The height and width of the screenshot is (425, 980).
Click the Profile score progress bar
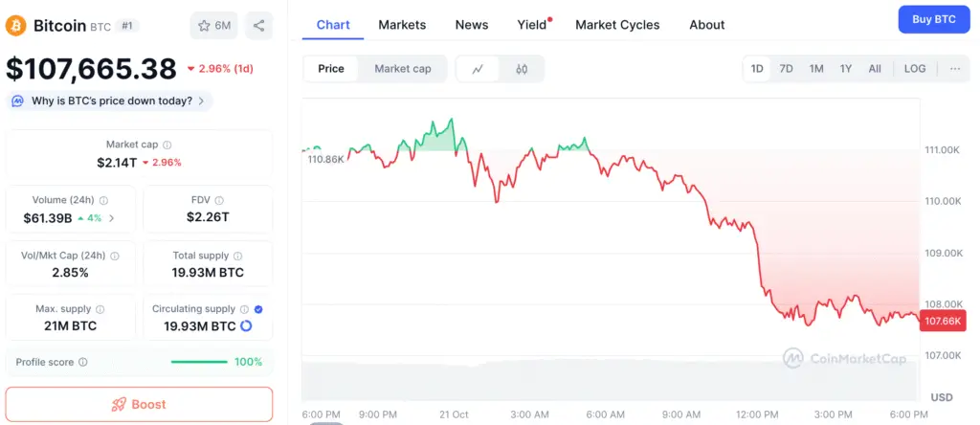click(x=199, y=363)
